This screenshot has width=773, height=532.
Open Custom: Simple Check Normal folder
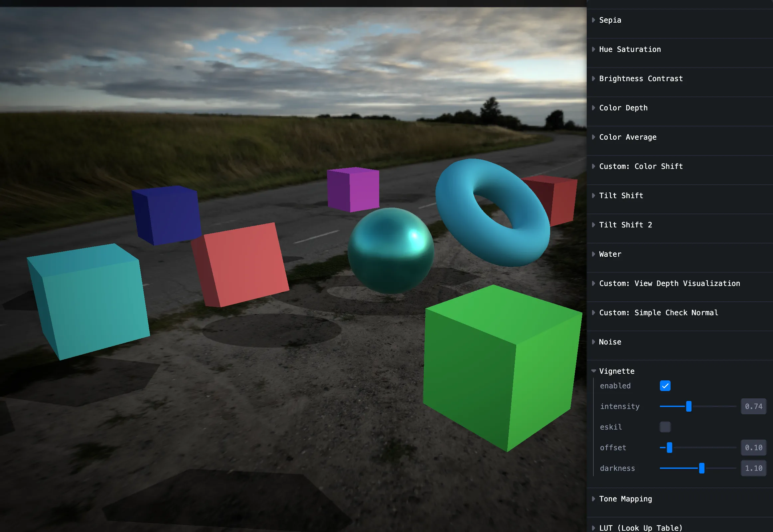click(x=658, y=313)
